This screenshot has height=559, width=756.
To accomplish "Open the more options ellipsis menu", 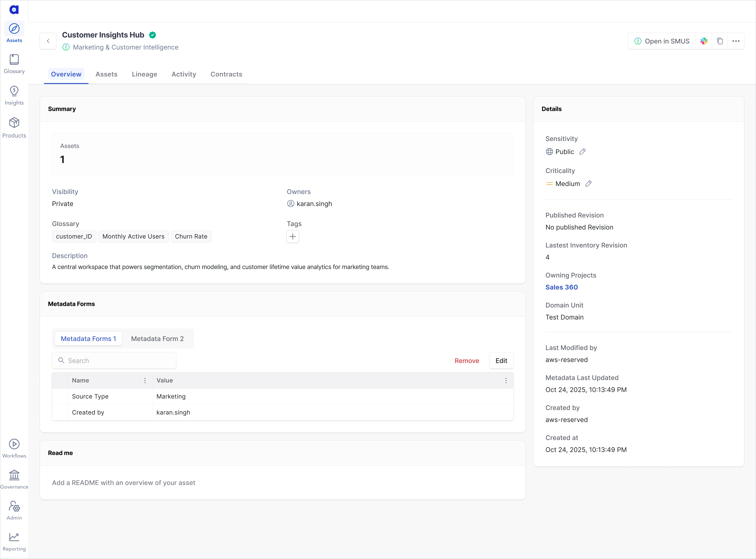I will tap(736, 41).
